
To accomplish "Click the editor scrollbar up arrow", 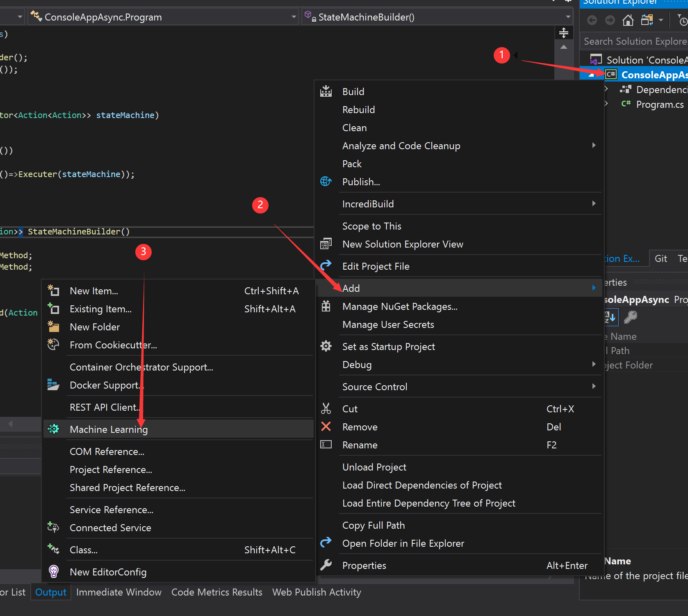I will pyautogui.click(x=564, y=47).
